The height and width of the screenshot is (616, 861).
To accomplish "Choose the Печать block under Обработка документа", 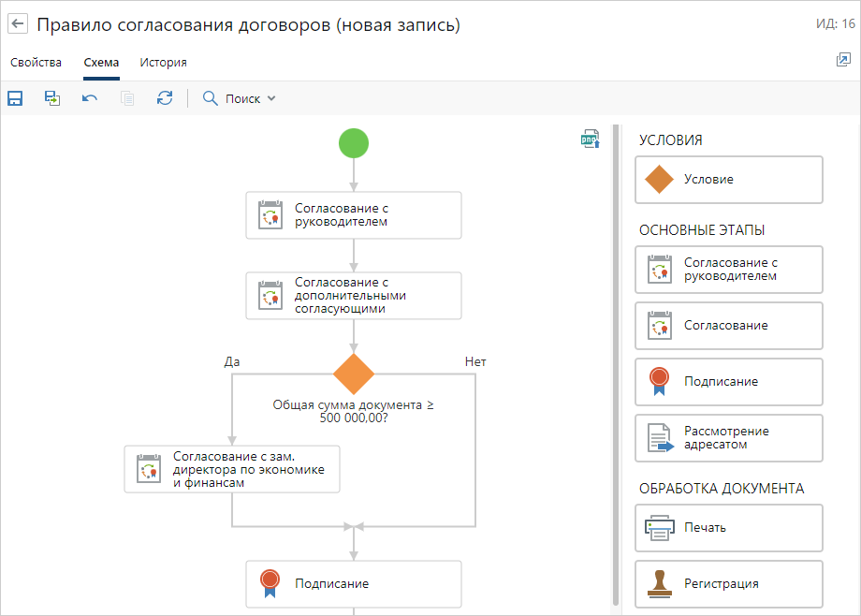I will pyautogui.click(x=728, y=528).
